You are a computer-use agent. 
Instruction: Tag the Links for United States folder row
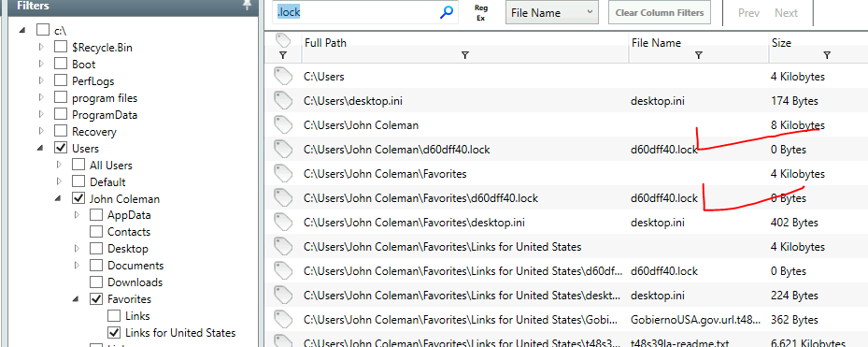coord(283,247)
